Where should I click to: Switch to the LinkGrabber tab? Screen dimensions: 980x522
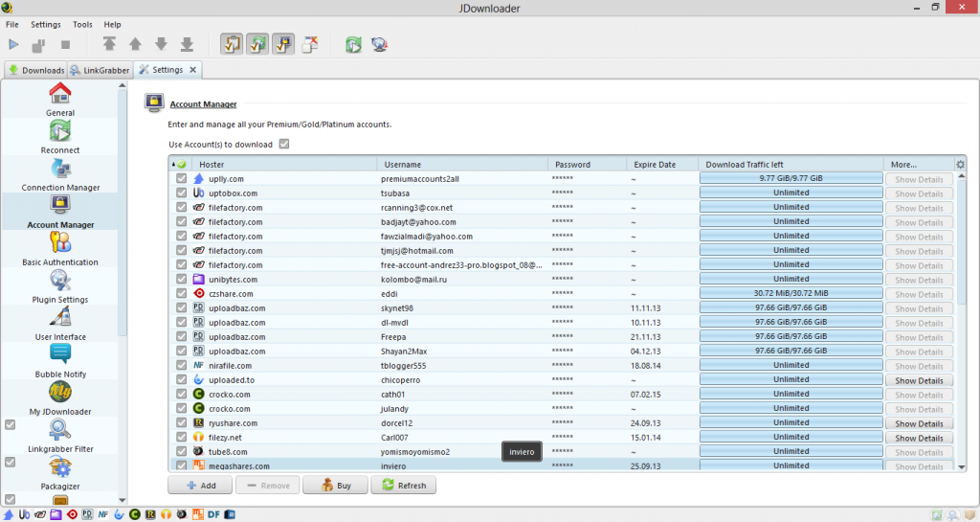(x=100, y=70)
